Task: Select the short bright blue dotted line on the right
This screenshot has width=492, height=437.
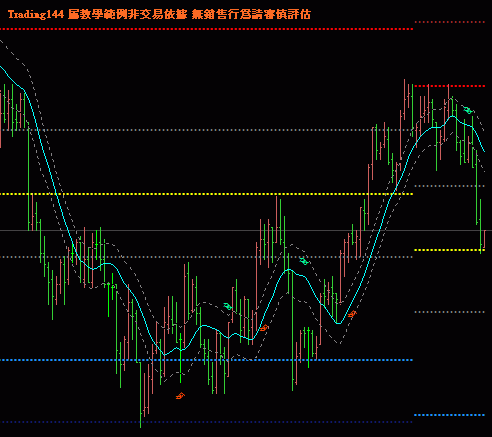Action: [449, 415]
